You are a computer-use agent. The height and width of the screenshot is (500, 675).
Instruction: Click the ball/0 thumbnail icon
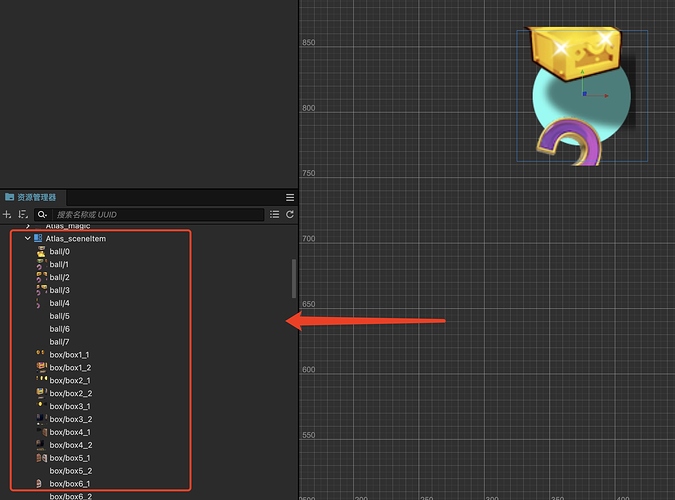41,252
